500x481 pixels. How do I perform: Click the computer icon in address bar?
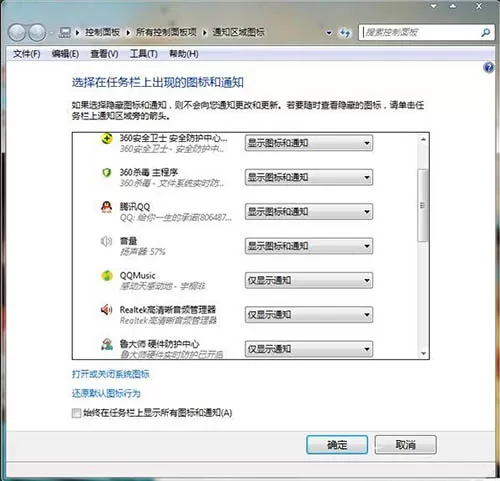pyautogui.click(x=65, y=32)
